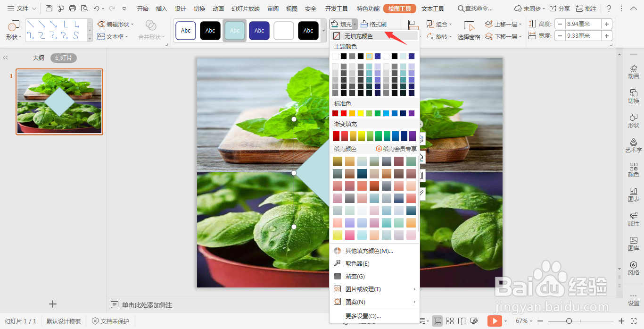Open the Shapes (形状) gallery button
644x329 pixels.
point(13,30)
